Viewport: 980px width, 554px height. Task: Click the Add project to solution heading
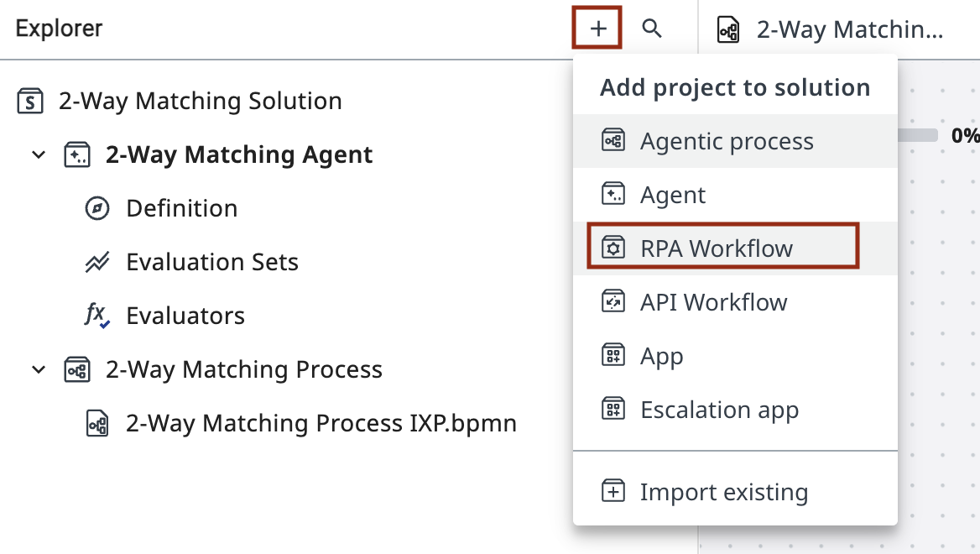pyautogui.click(x=735, y=87)
